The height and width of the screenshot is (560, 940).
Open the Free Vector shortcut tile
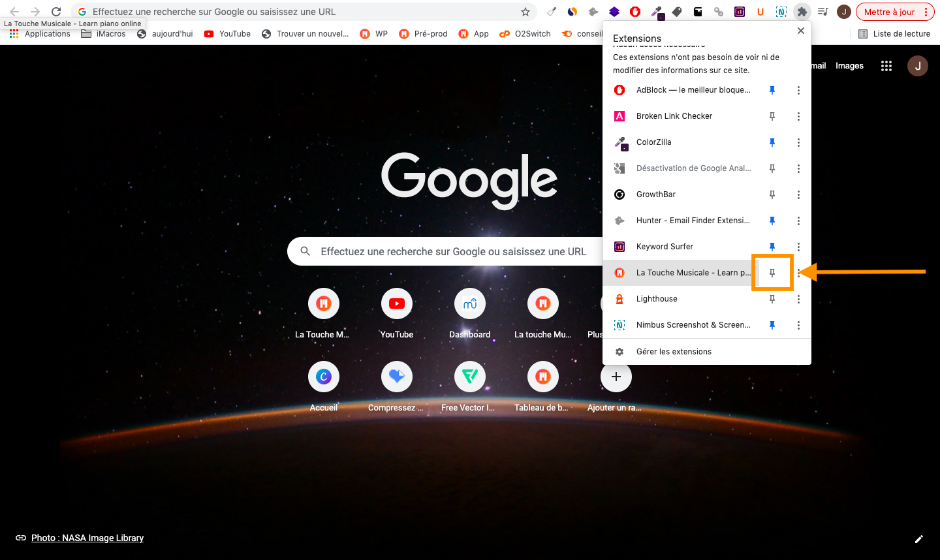[470, 387]
